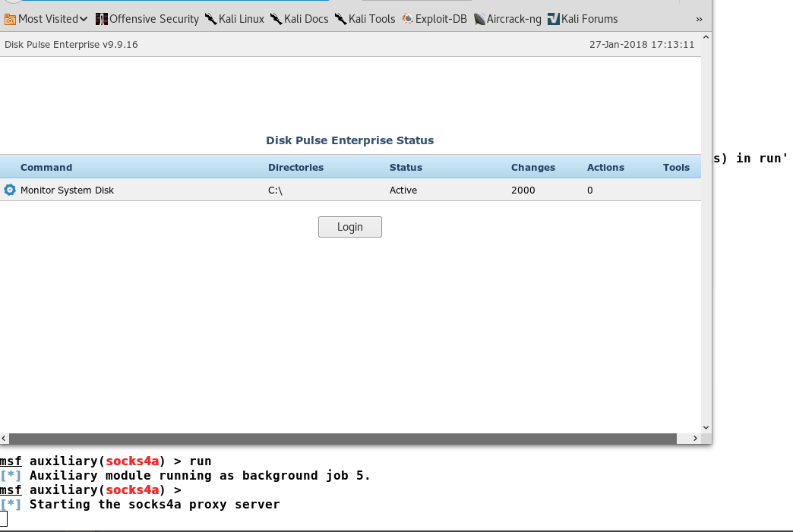Screen dimensions: 793x532
Task: Click the horizontal scrollbar left arrow
Action: [x=4, y=439]
